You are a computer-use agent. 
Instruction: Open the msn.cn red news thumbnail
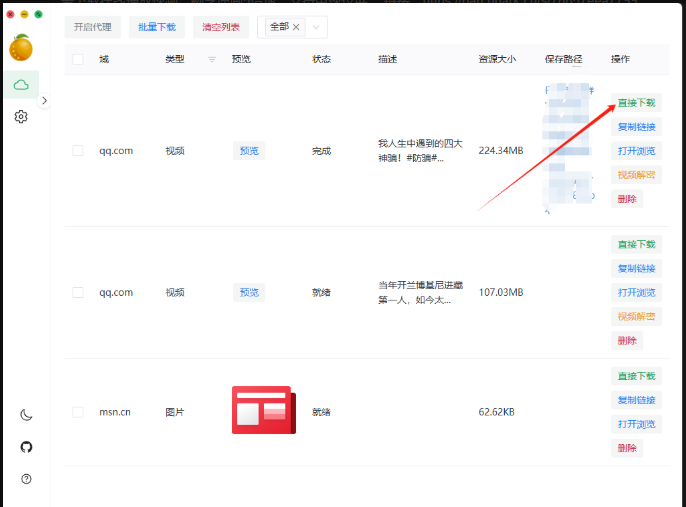264,410
